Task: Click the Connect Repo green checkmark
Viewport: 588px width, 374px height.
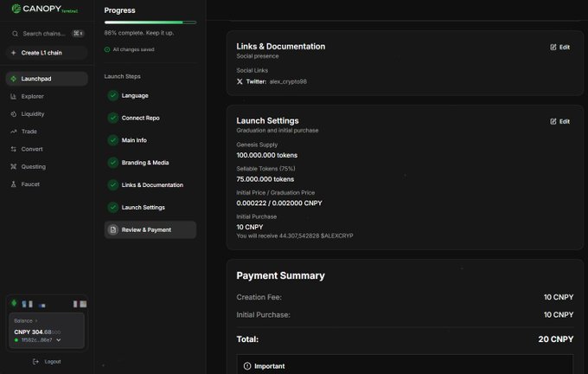Action: coord(113,118)
